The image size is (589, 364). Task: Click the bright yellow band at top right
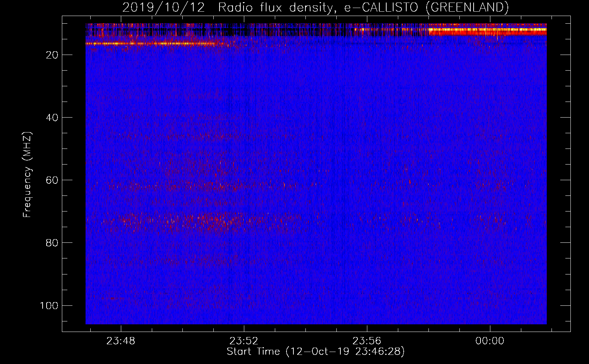point(488,29)
